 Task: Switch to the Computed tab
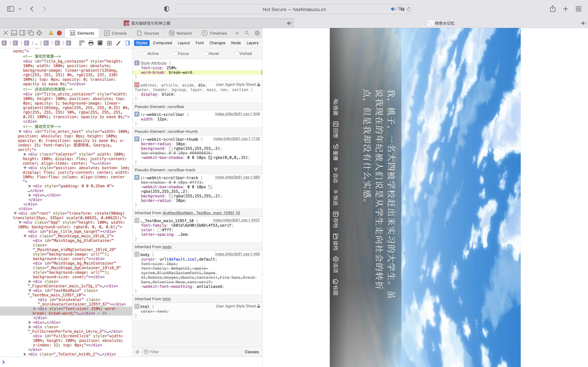coord(162,43)
